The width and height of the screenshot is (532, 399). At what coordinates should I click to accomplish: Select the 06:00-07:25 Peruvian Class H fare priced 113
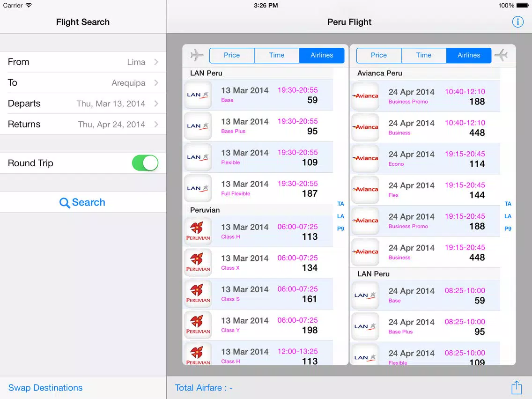coord(258,231)
